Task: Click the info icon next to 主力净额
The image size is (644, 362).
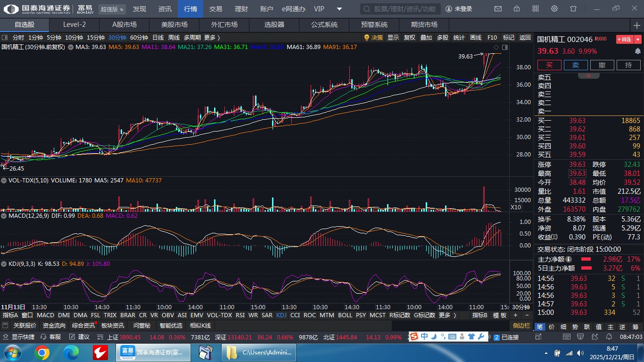Action: (569, 259)
